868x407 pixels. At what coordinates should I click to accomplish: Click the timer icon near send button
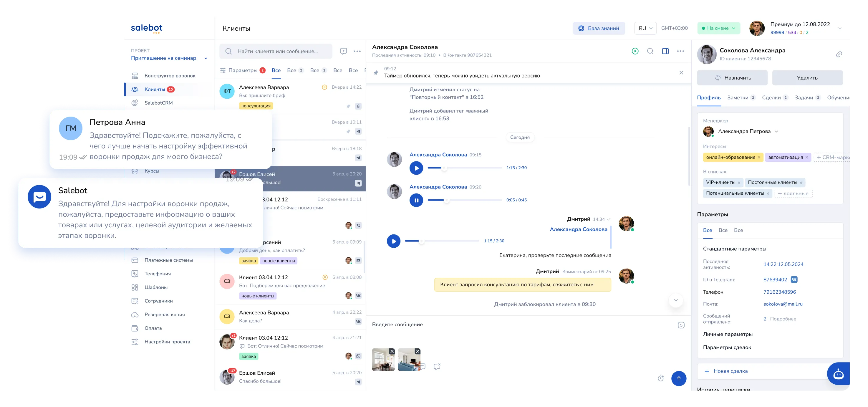pyautogui.click(x=660, y=378)
